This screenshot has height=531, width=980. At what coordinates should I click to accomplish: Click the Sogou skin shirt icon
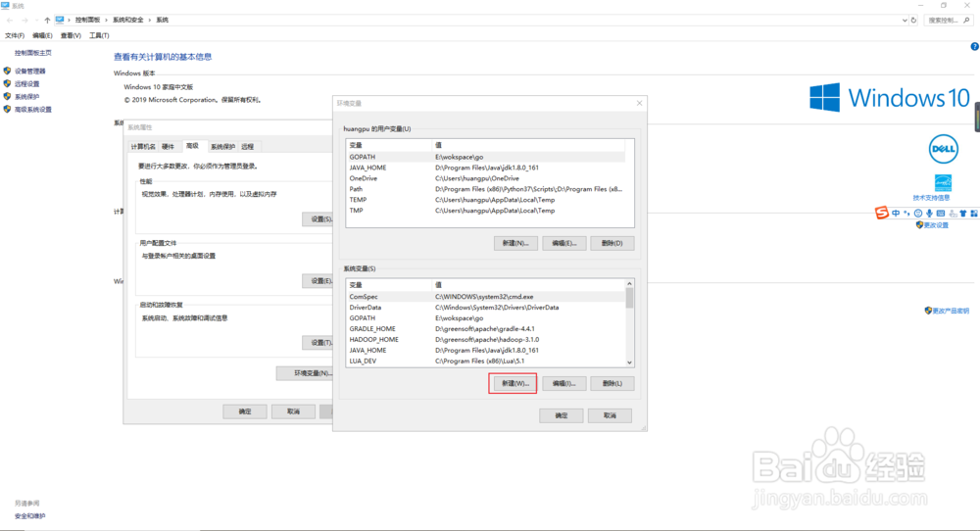click(x=963, y=213)
